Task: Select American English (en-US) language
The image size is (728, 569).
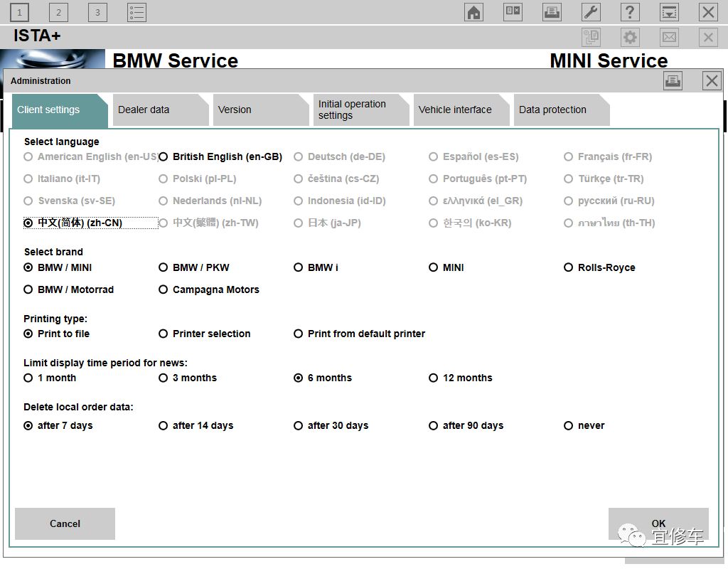Action: [91, 156]
